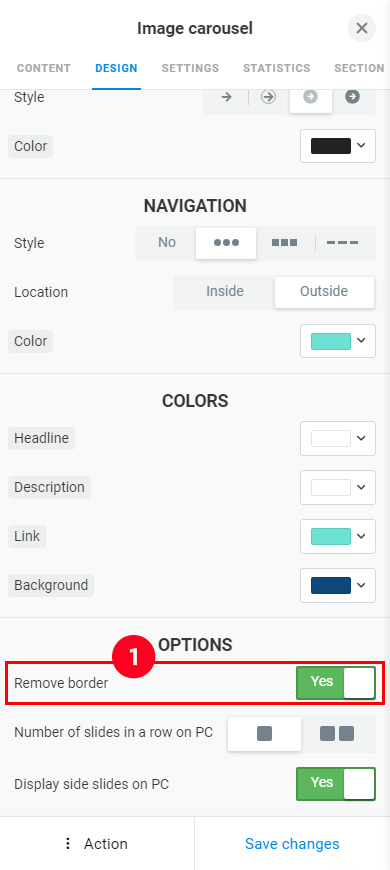Click the Link color teal swatch

[x=331, y=537]
